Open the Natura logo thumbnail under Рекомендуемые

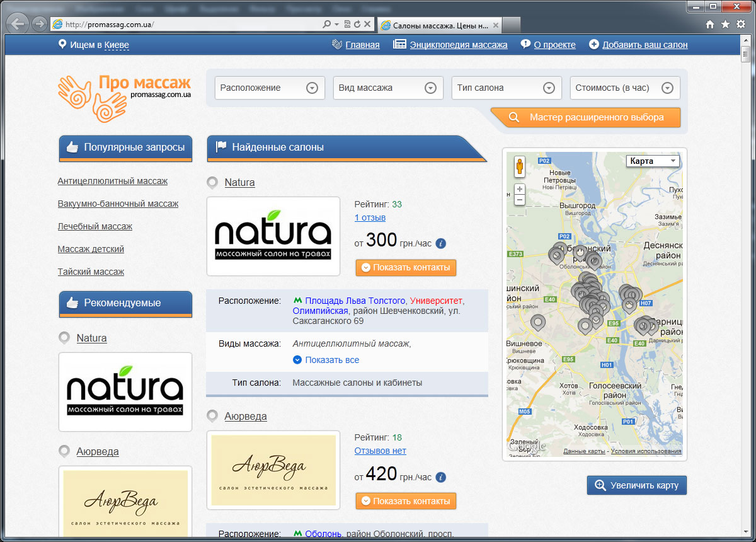[125, 392]
